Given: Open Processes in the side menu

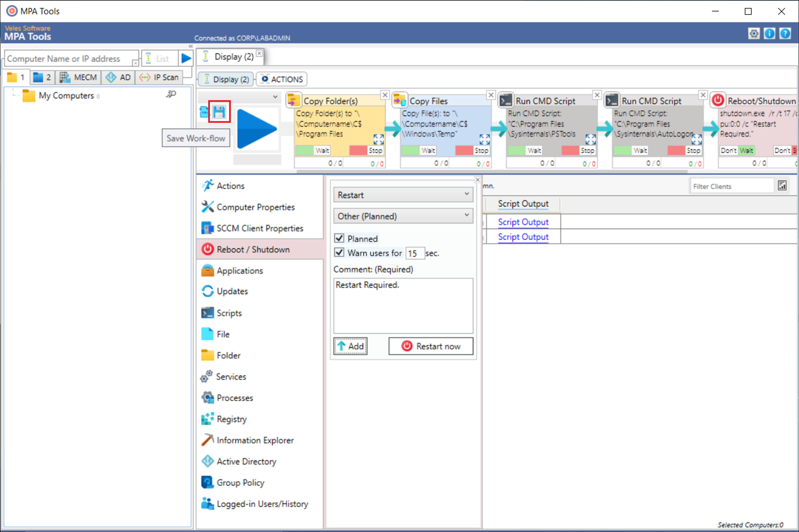Looking at the screenshot, I should point(259,398).
